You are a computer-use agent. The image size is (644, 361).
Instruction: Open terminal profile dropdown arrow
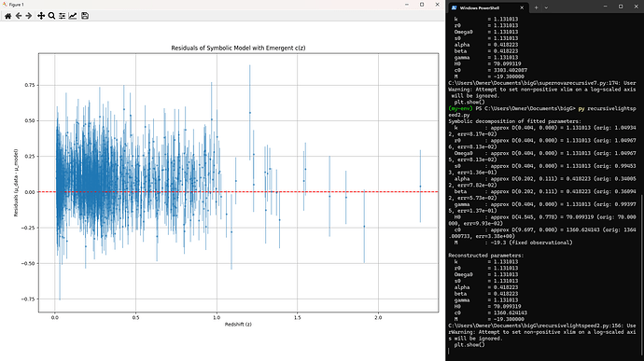click(546, 7)
